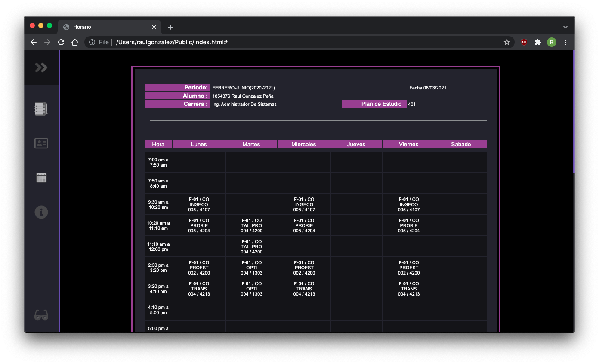Click the Fecha 08/03/2021 text
The width and height of the screenshot is (599, 364).
[428, 88]
